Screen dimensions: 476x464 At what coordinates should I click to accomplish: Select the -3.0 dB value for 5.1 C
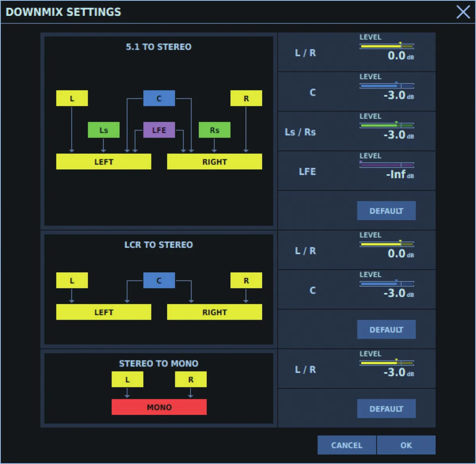click(x=399, y=96)
